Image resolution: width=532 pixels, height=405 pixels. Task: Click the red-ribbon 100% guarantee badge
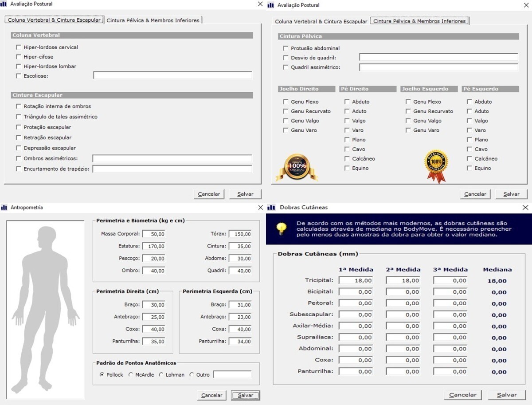click(436, 166)
